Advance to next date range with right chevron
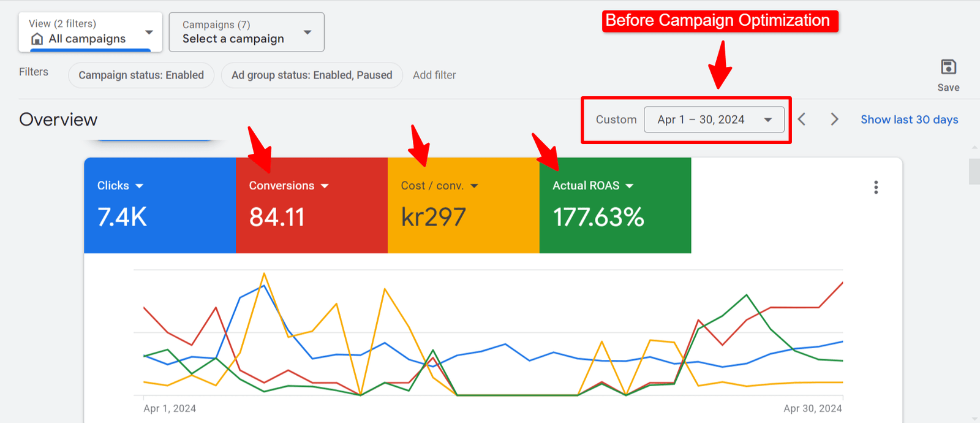This screenshot has width=980, height=423. tap(834, 119)
